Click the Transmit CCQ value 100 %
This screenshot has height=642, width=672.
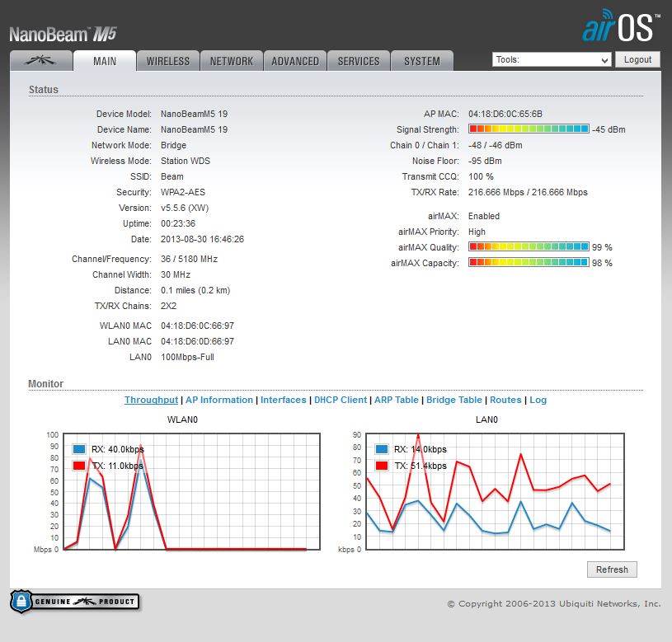tap(481, 176)
